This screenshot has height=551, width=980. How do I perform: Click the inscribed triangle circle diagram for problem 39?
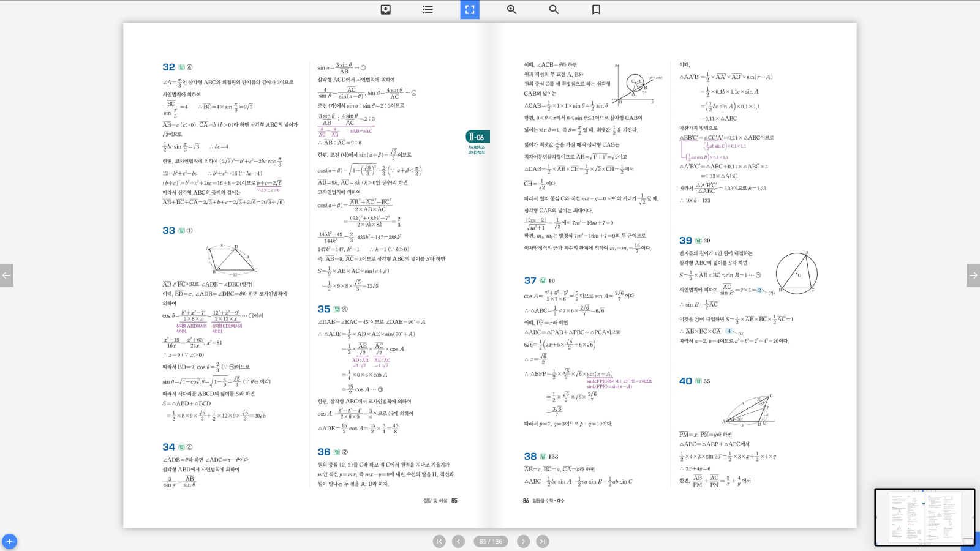tap(797, 274)
